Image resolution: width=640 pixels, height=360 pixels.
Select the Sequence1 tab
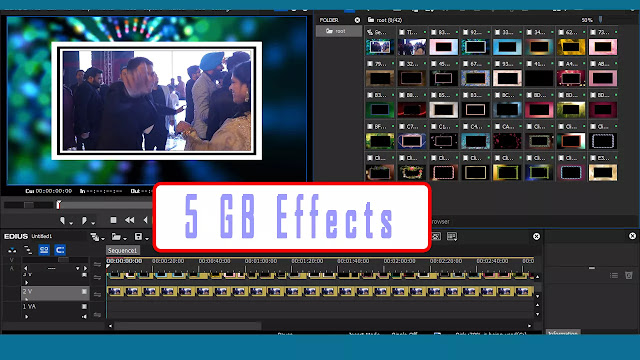click(122, 250)
